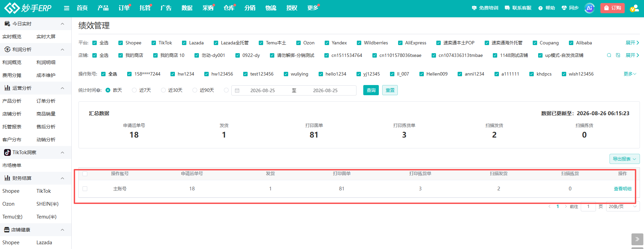Click the 运营分析 chart icon
Image resolution: width=644 pixels, height=249 pixels.
7,88
